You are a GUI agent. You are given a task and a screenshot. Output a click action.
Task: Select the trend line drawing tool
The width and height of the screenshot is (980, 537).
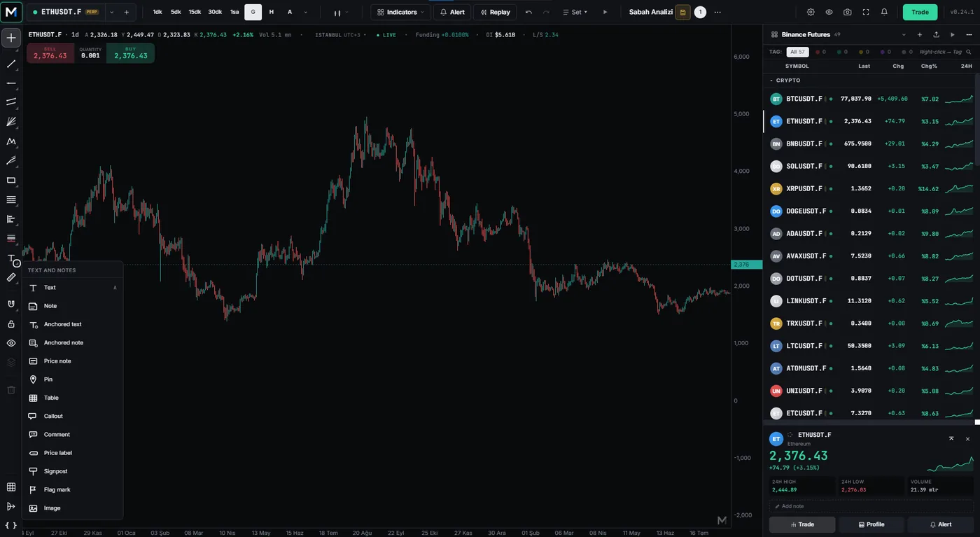click(11, 64)
